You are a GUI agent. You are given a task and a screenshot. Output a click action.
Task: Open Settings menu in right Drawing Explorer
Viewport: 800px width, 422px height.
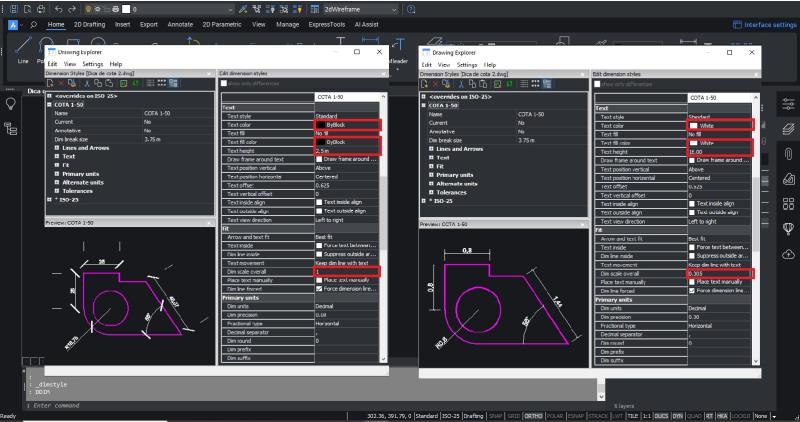467,63
